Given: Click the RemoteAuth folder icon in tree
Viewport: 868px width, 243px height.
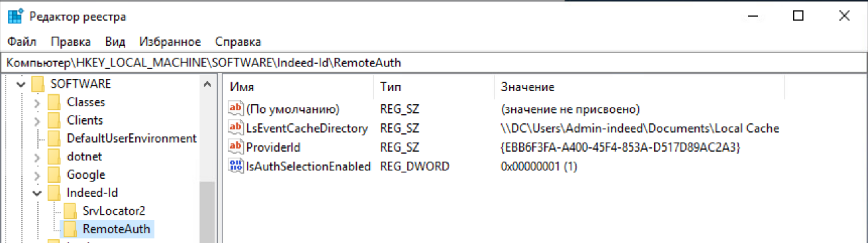Looking at the screenshot, I should (70, 229).
